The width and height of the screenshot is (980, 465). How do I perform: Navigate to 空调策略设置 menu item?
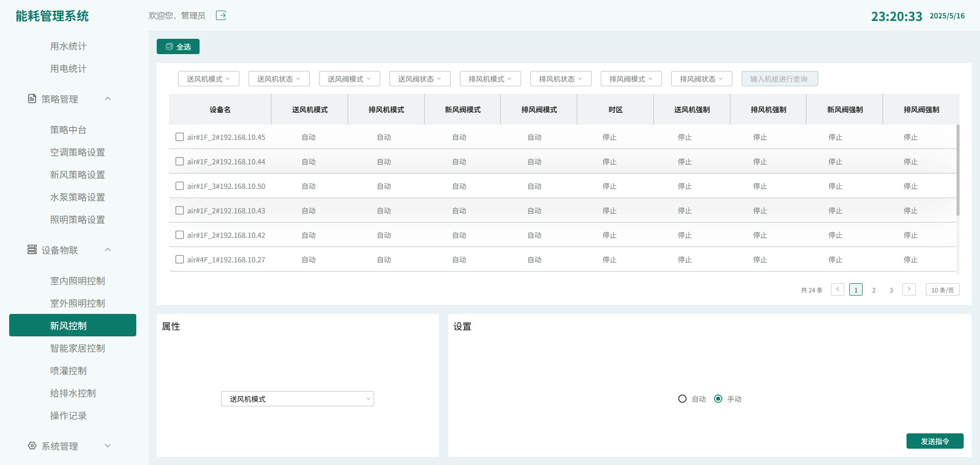77,152
